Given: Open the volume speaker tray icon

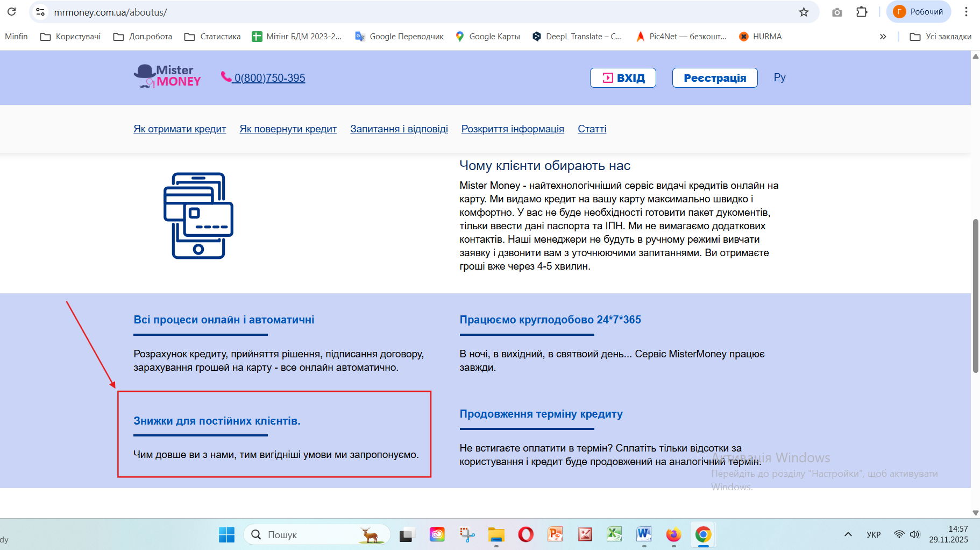Looking at the screenshot, I should click(914, 534).
